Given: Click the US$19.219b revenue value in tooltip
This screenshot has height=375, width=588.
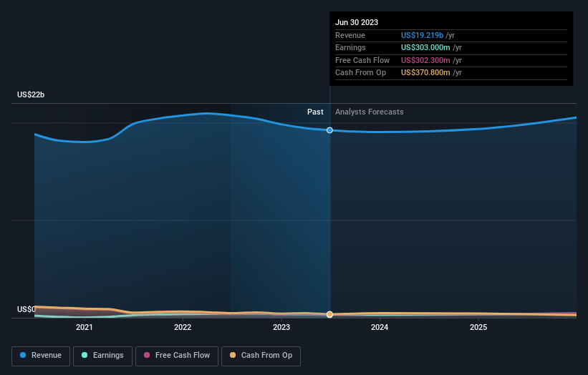Looking at the screenshot, I should click(x=422, y=35).
